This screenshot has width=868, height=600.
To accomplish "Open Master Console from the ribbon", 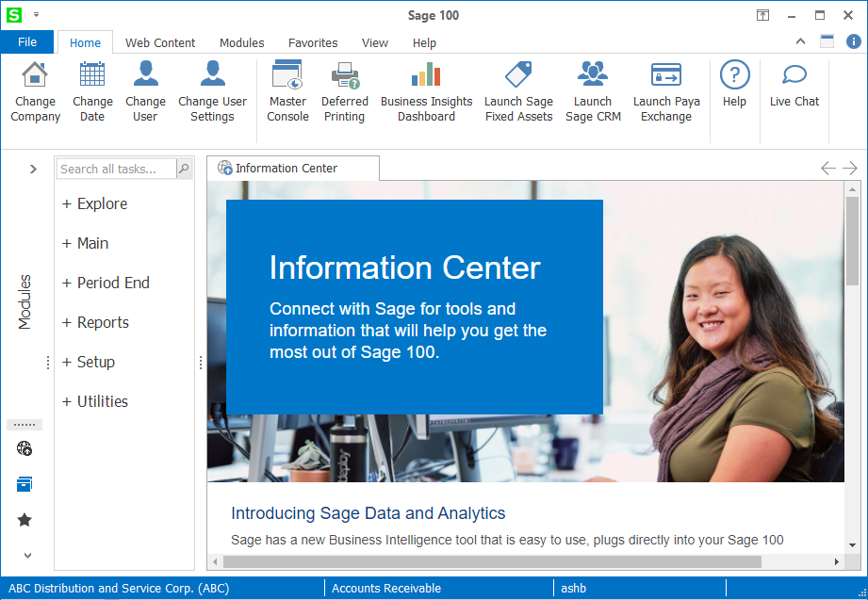I will click(x=287, y=75).
